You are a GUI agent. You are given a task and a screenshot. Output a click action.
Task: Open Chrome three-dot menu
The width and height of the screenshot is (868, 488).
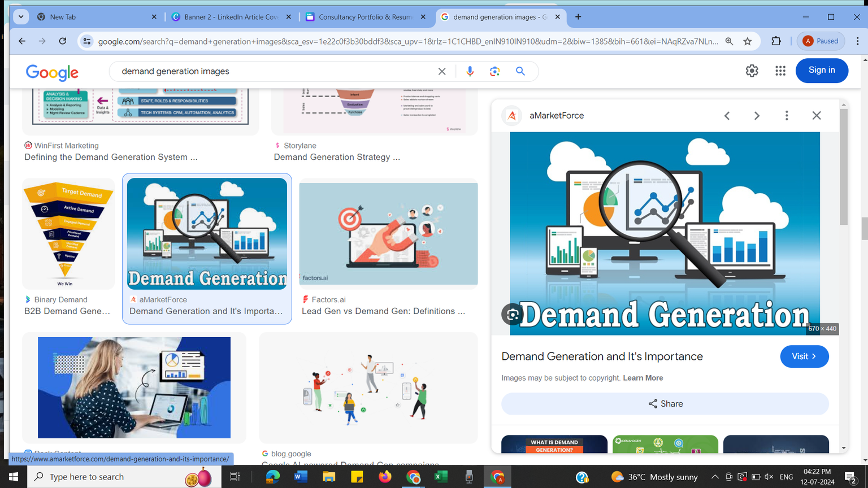click(857, 41)
